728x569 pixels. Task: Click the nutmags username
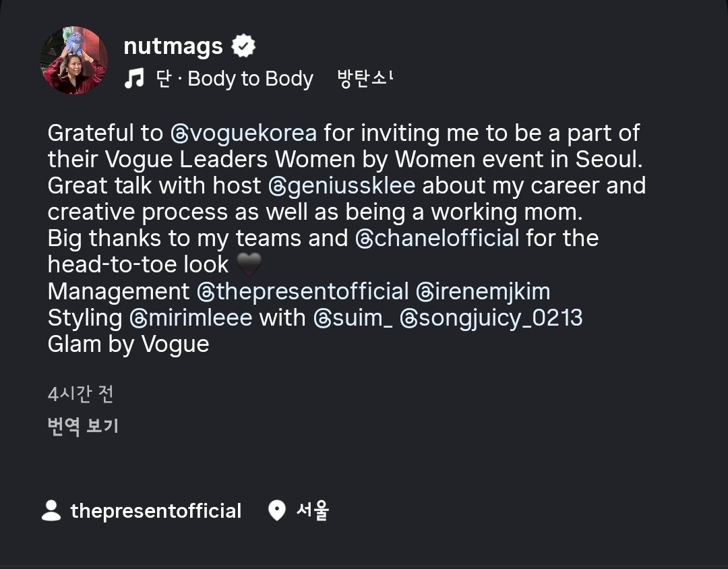coord(173,47)
